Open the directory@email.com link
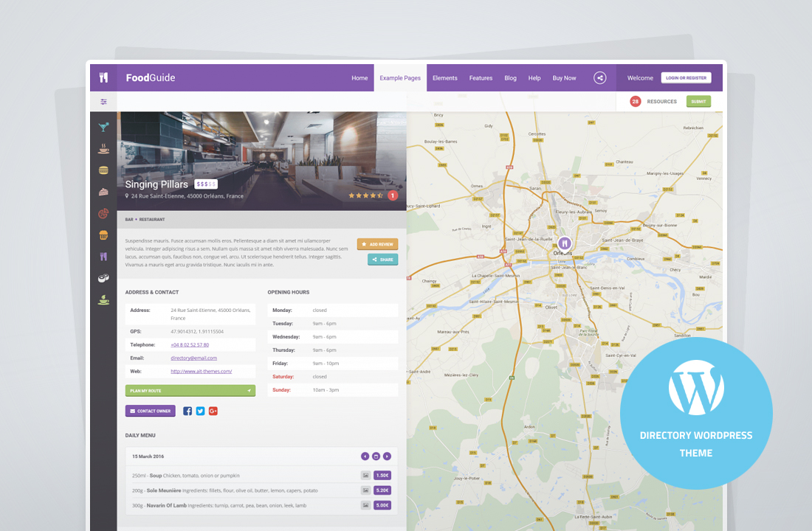This screenshot has height=531, width=812. pos(193,358)
